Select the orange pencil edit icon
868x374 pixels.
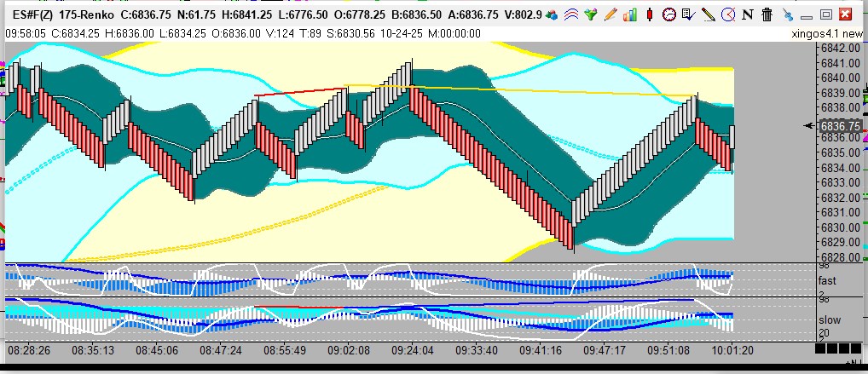(610, 14)
